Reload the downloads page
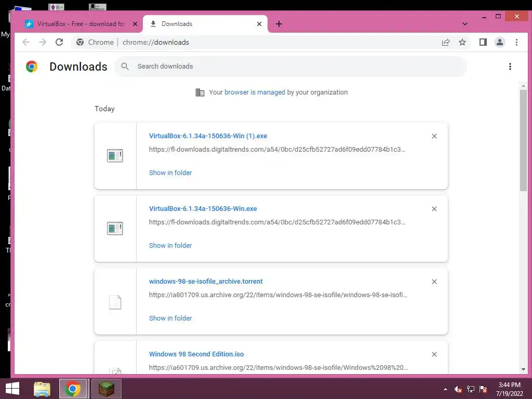Viewport: 532px width, 399px height. pyautogui.click(x=59, y=42)
